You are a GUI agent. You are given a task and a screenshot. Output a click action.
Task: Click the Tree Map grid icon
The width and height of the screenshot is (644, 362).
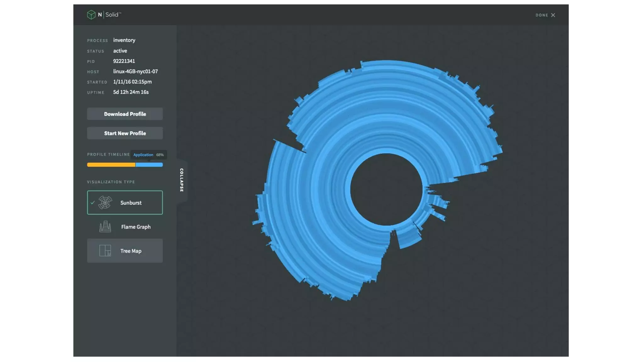coord(105,251)
